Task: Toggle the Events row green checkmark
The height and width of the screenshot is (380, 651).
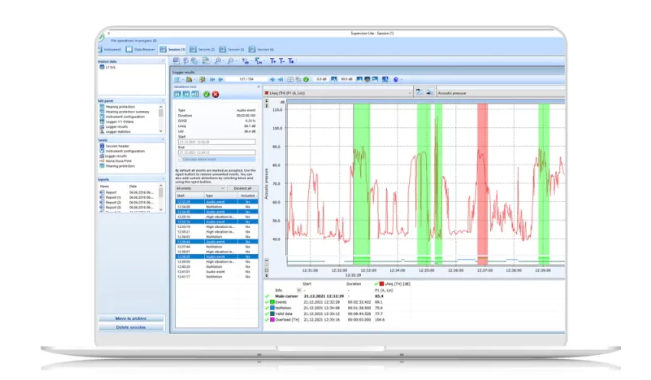Action: click(x=267, y=302)
